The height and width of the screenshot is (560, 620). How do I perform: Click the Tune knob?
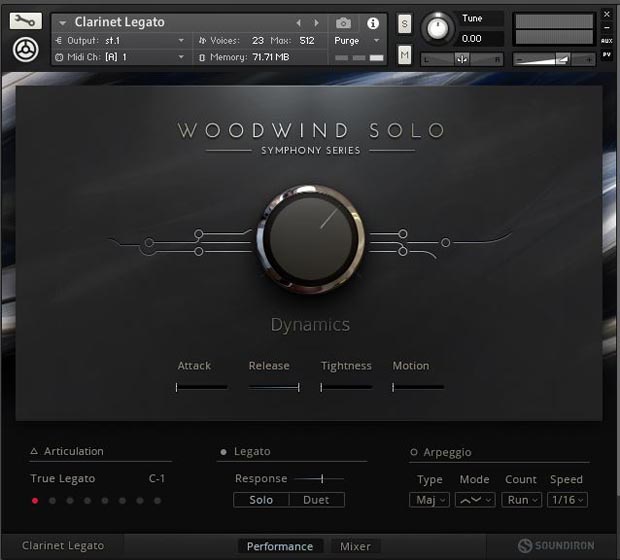pos(437,29)
